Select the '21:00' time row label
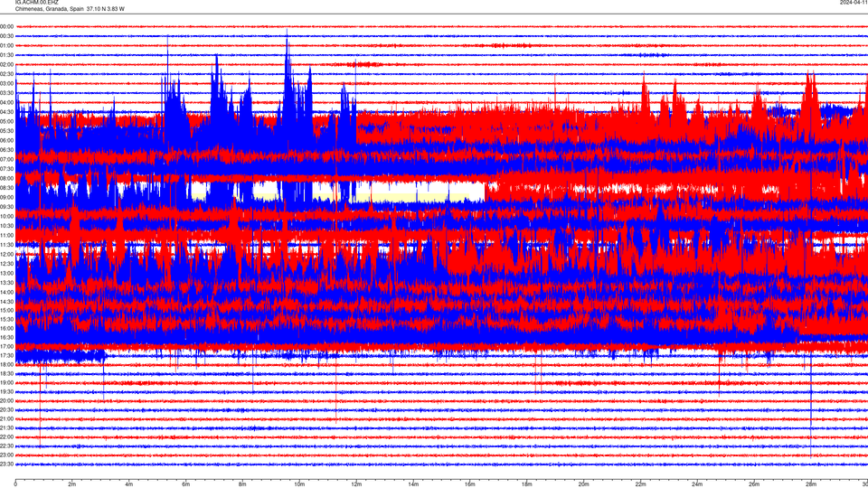The image size is (868, 488). pyautogui.click(x=6, y=418)
